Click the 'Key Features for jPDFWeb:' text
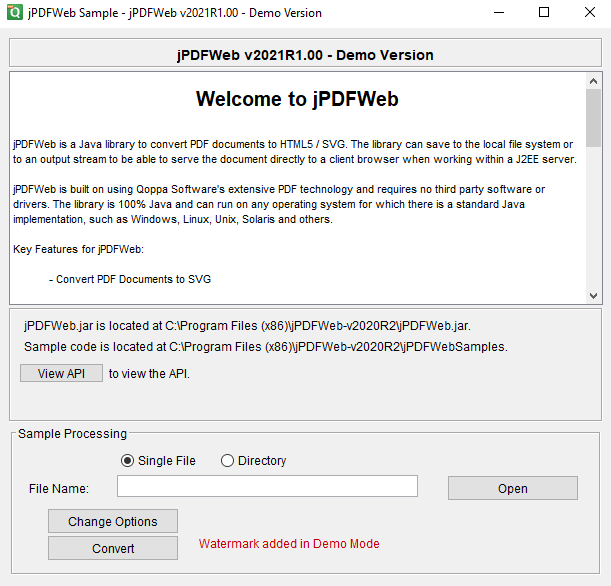611x586 pixels. (78, 249)
